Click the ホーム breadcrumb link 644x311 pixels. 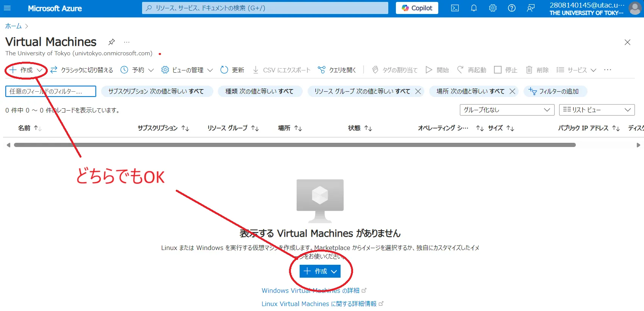coord(13,26)
